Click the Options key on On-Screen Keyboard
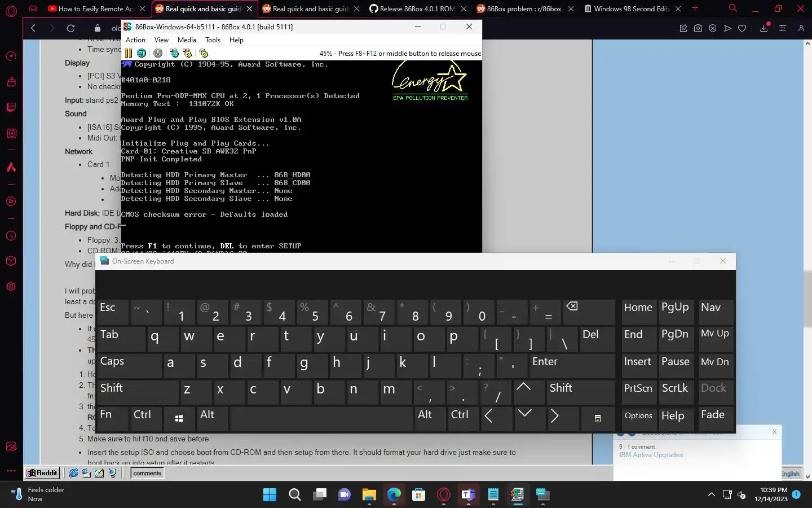The height and width of the screenshot is (508, 812). point(639,419)
